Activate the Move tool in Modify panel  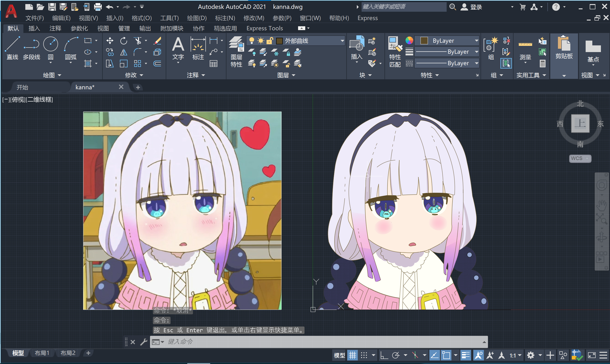pos(110,40)
